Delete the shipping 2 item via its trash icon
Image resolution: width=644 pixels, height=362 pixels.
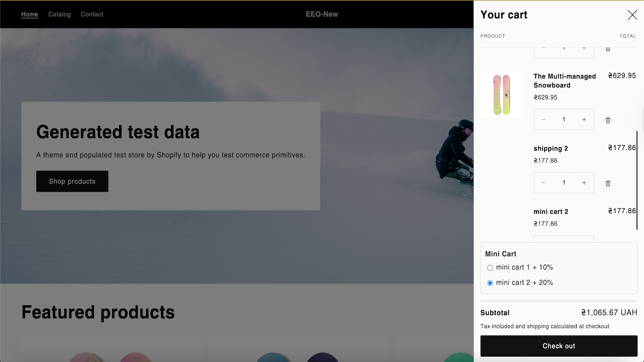[x=608, y=183]
